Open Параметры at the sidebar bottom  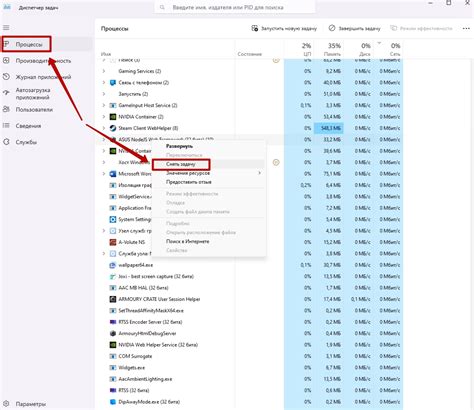click(30, 404)
